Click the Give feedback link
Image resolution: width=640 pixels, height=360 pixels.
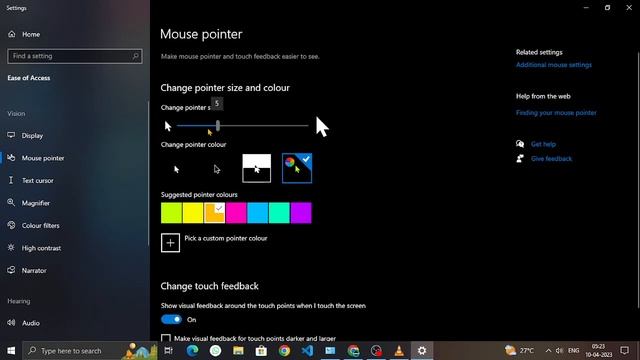point(551,159)
